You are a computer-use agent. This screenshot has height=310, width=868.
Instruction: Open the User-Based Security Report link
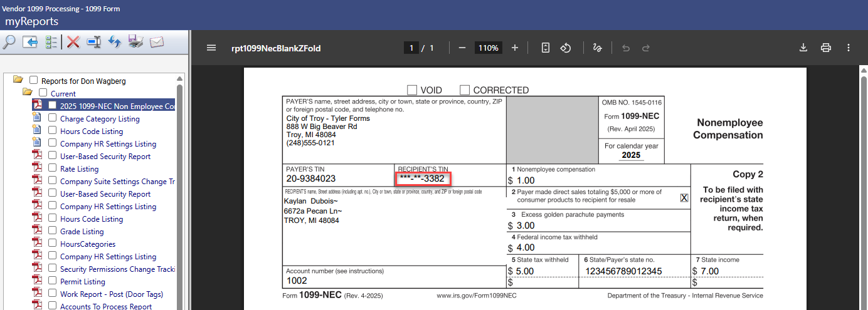[105, 156]
